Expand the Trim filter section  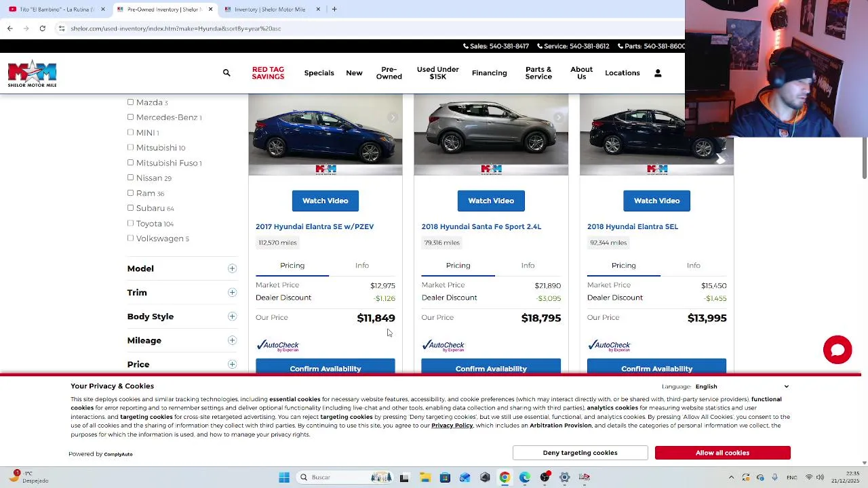click(x=232, y=293)
